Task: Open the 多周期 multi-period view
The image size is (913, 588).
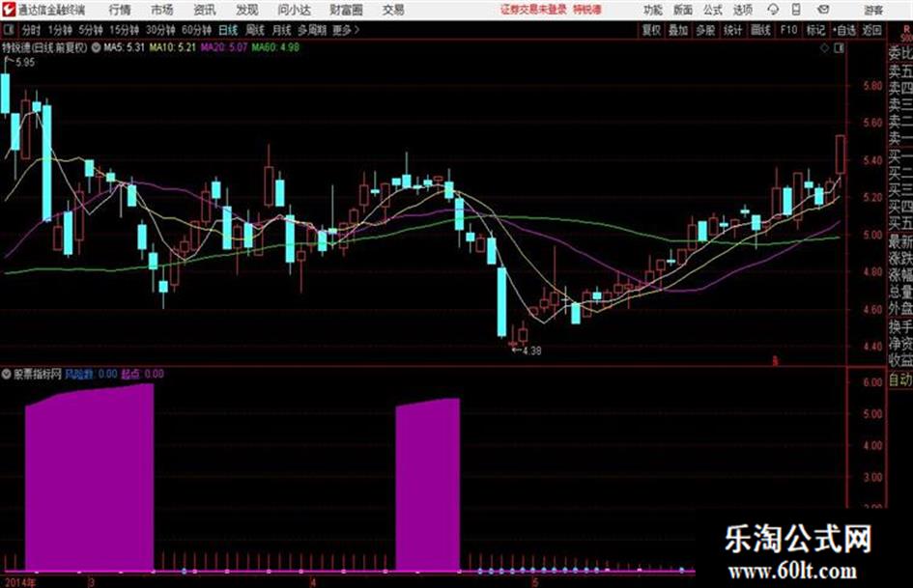Action: [312, 30]
